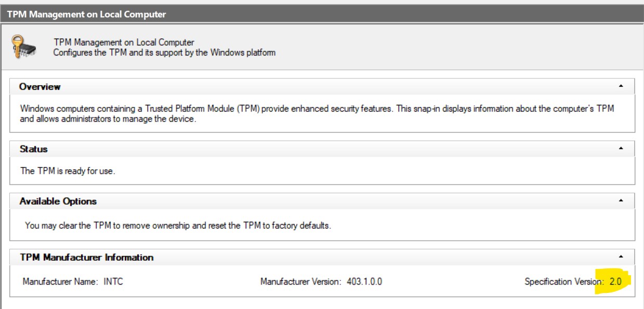Click the Manufacturer Version label
This screenshot has width=644, height=309.
tap(300, 282)
